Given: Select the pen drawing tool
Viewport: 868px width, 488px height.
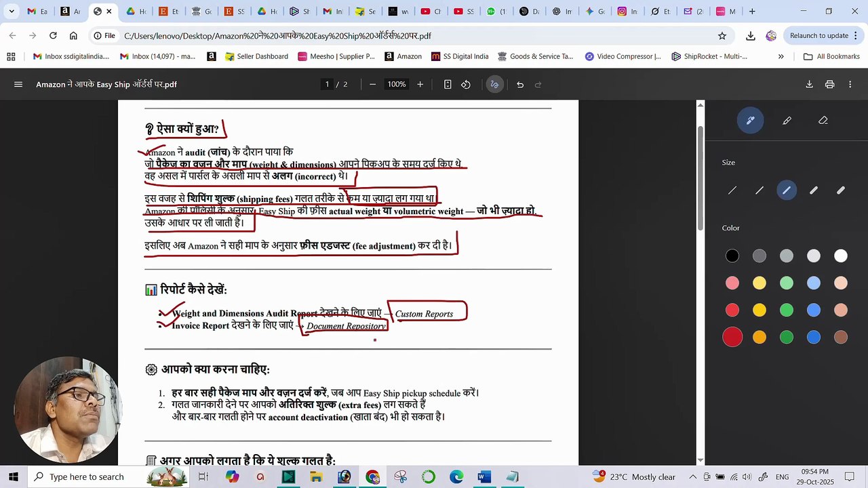Looking at the screenshot, I should 750,121.
